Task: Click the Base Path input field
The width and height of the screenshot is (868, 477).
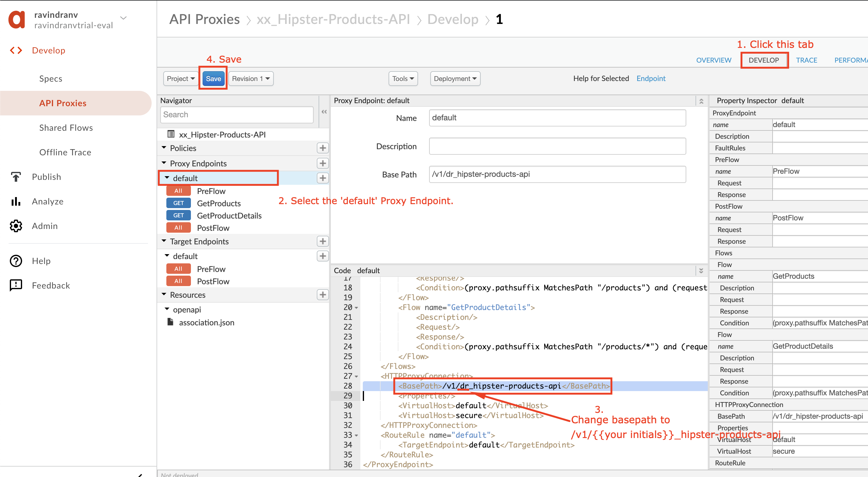Action: (x=557, y=174)
